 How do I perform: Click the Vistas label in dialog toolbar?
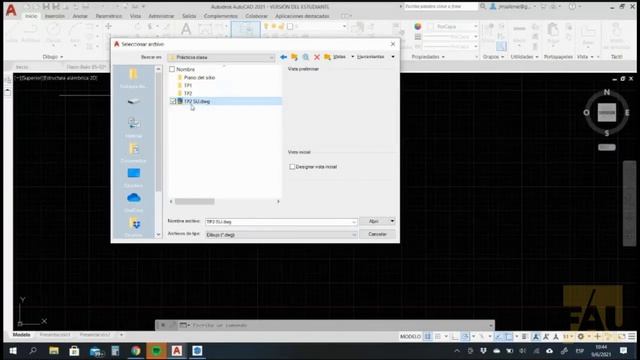339,57
